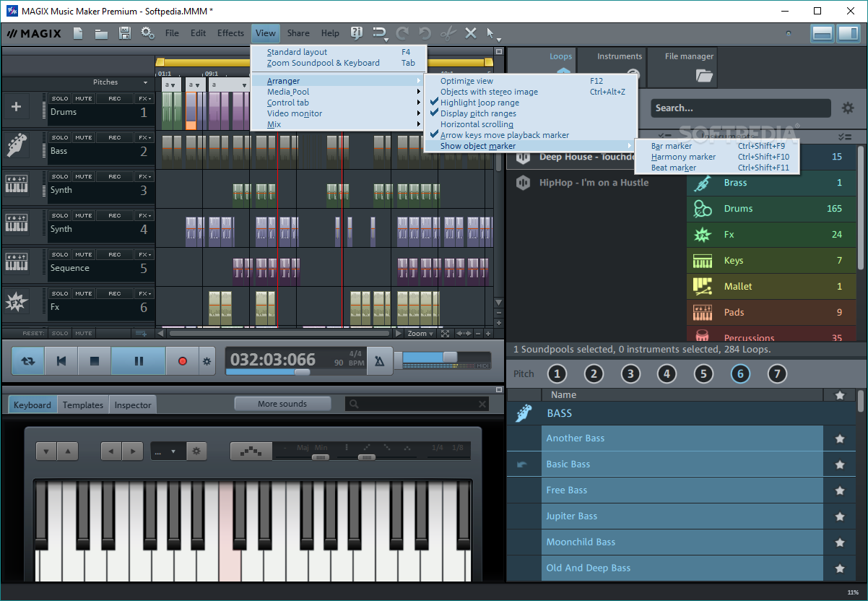Expand the Media Pool submenu
The width and height of the screenshot is (868, 601).
(x=338, y=92)
